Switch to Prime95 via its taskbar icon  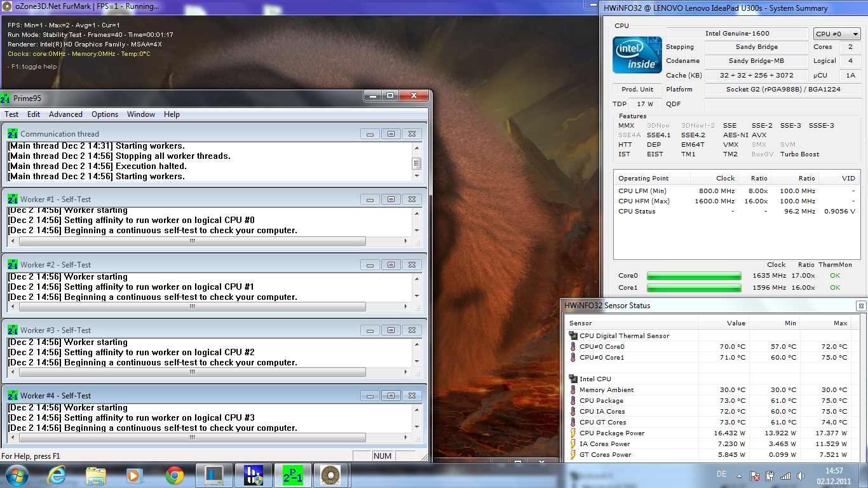[293, 475]
